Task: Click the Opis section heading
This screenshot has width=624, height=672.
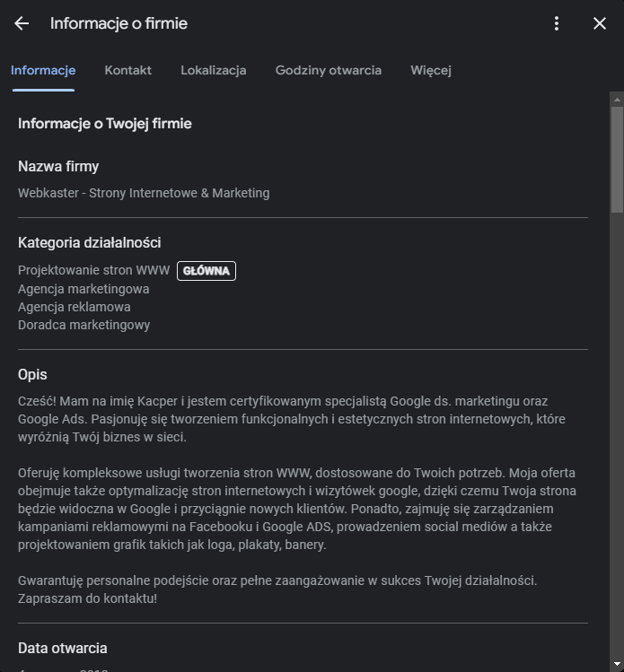Action: point(32,374)
